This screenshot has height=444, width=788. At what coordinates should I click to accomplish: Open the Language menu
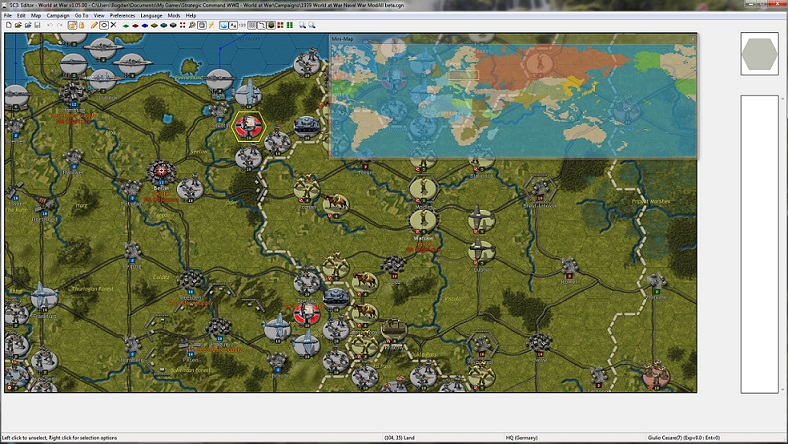tap(151, 16)
